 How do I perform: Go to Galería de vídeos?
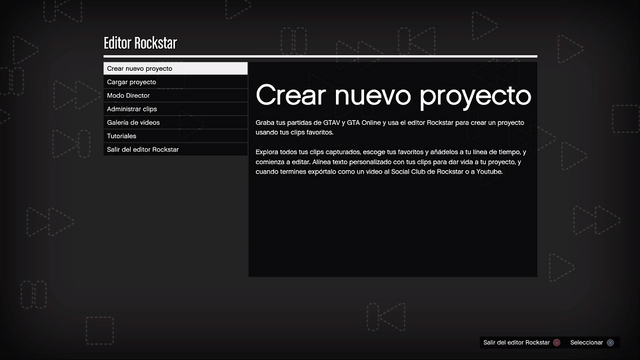coord(176,122)
